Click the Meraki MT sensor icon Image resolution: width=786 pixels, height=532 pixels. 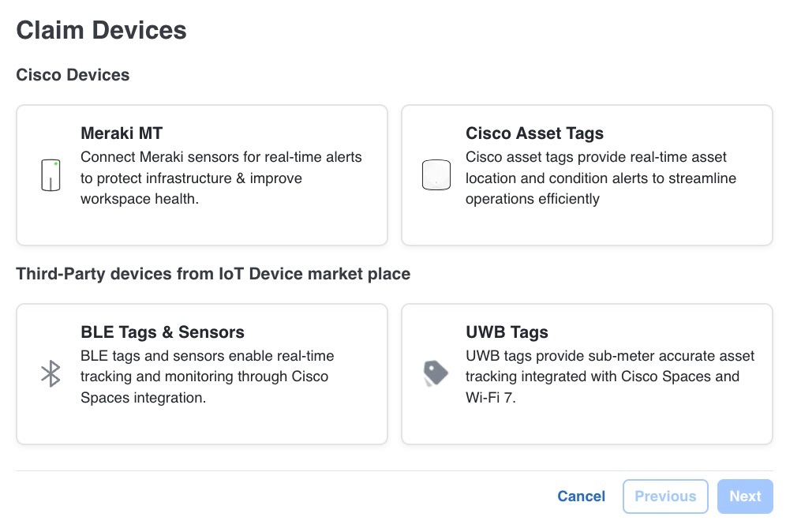tap(51, 175)
